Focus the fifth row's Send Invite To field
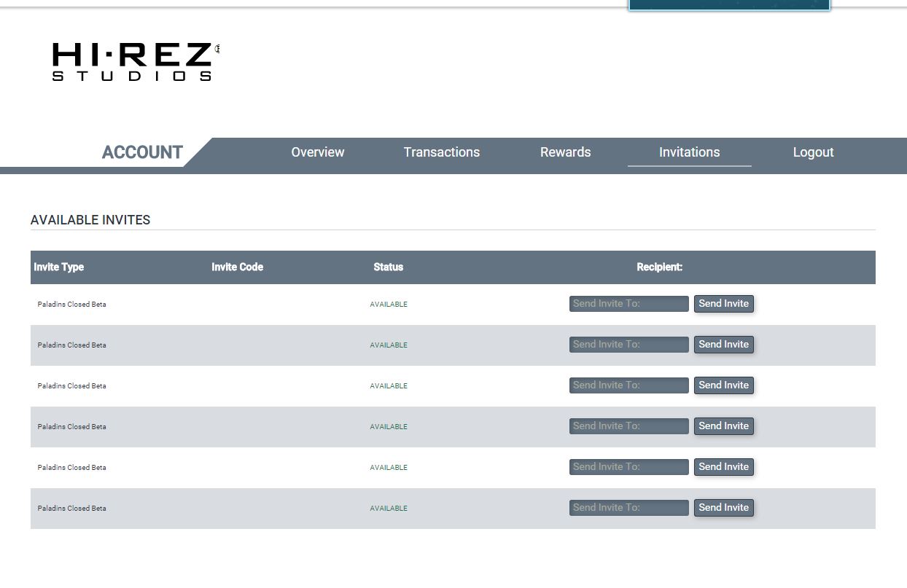 coord(629,467)
